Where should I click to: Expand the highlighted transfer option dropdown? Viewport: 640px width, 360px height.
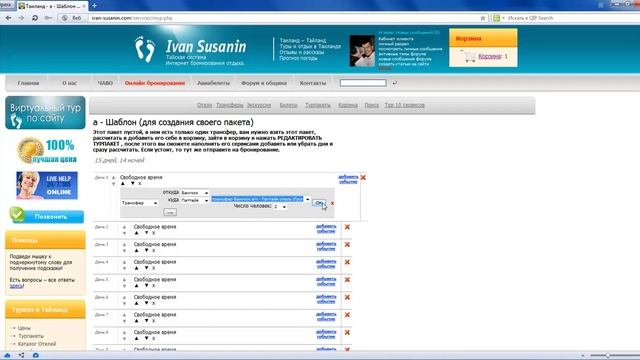pyautogui.click(x=308, y=199)
